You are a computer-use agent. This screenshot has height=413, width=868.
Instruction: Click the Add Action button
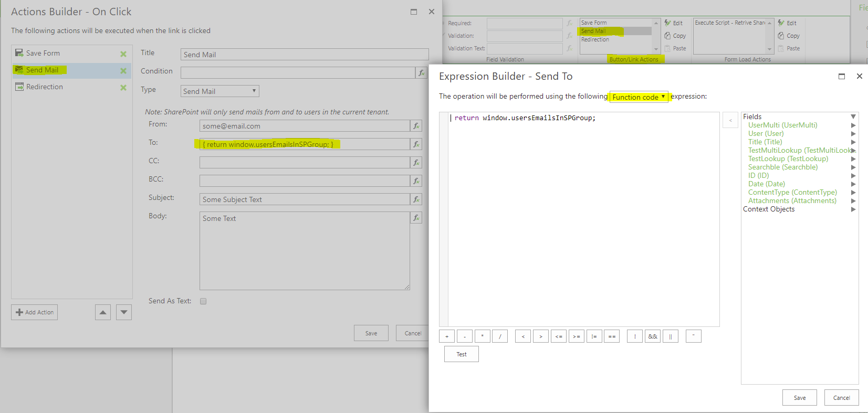[35, 312]
